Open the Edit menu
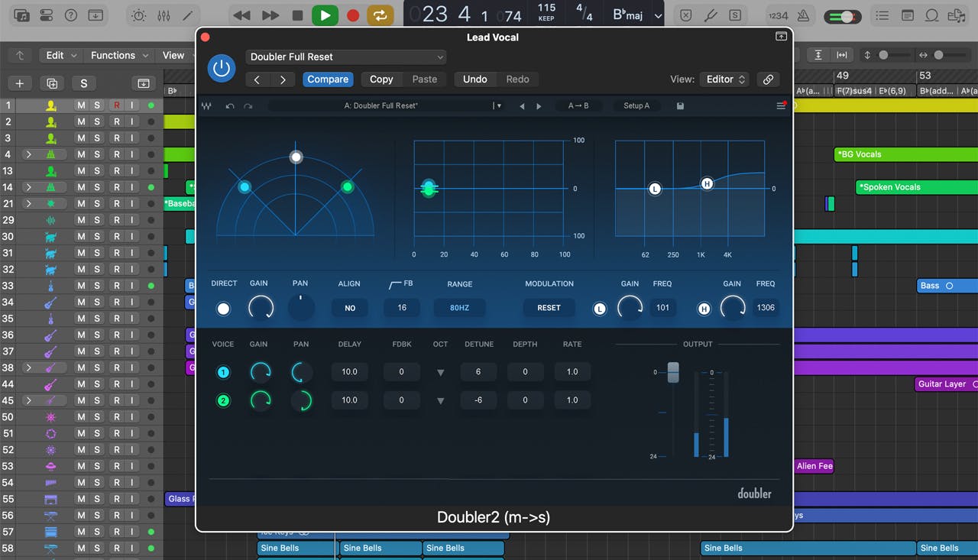978x560 pixels. point(60,55)
